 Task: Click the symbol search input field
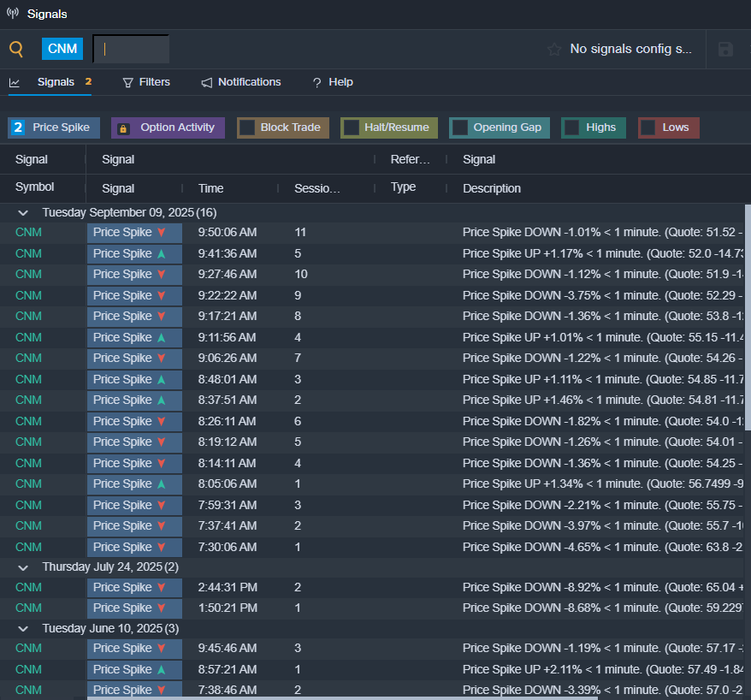pyautogui.click(x=131, y=49)
